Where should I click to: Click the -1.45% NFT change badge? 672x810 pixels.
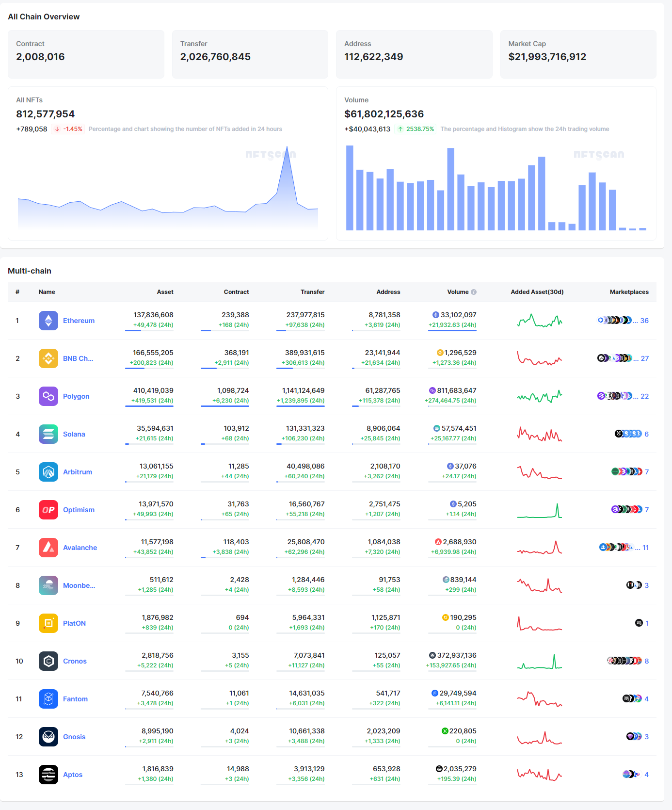pyautogui.click(x=68, y=129)
